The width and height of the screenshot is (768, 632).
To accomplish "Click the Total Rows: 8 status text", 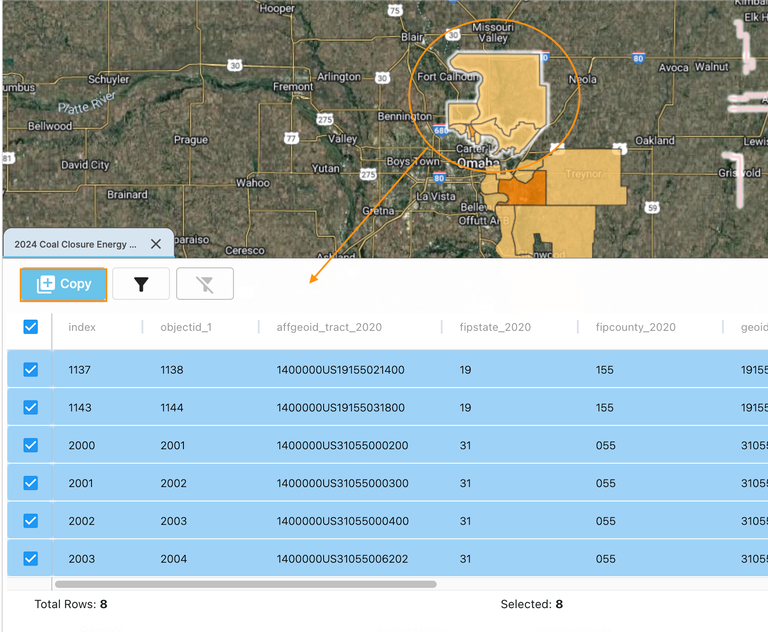I will tap(71, 604).
